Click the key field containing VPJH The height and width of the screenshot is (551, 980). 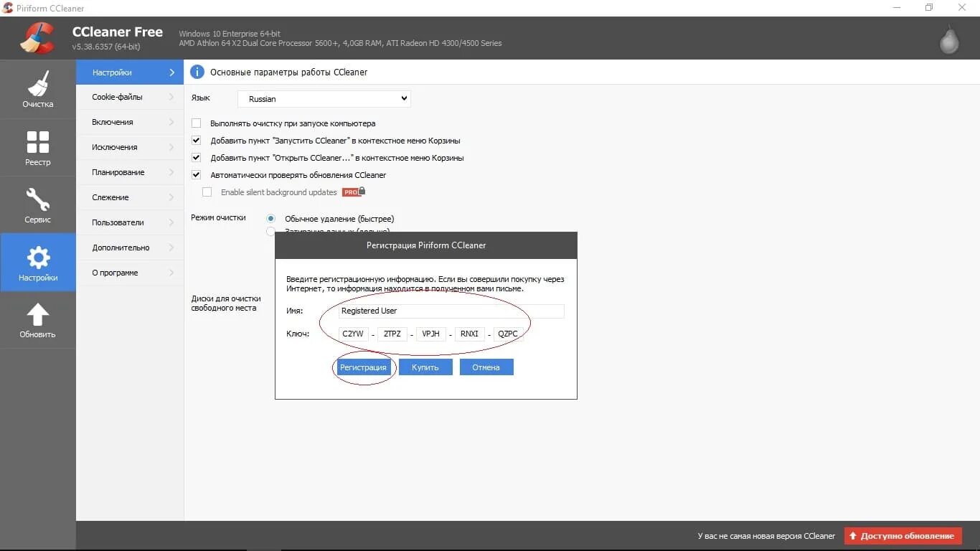pos(431,334)
